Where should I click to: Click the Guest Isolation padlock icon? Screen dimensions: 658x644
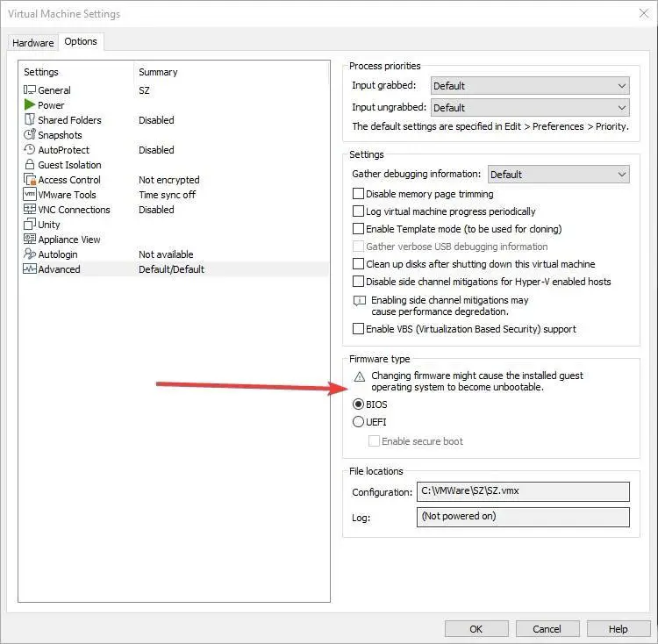[x=29, y=164]
